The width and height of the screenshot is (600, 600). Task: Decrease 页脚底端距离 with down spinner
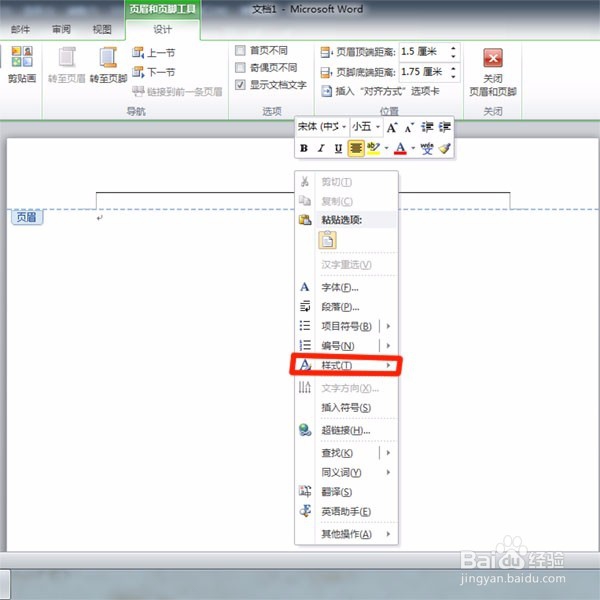coord(453,76)
